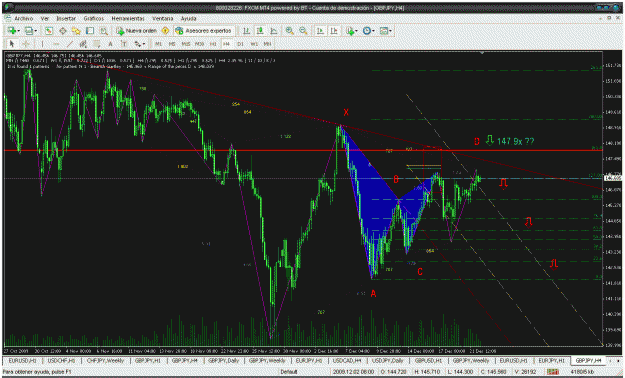
Task: Select the Cursor arrow tool
Action: coord(12,44)
